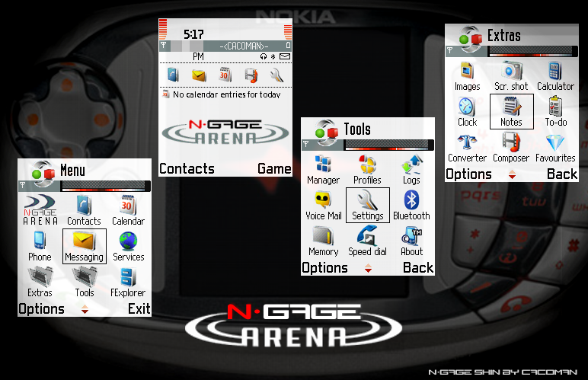Open Services globe icon
Viewport: 588px width, 380px height.
[128, 246]
